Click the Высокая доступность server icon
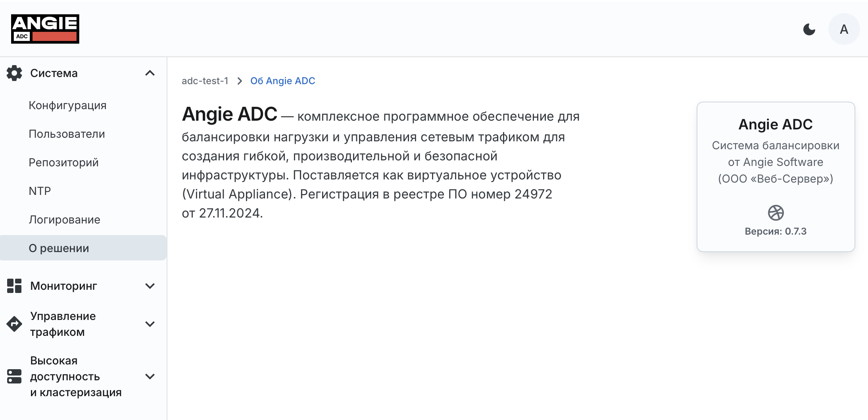 pyautogui.click(x=14, y=376)
